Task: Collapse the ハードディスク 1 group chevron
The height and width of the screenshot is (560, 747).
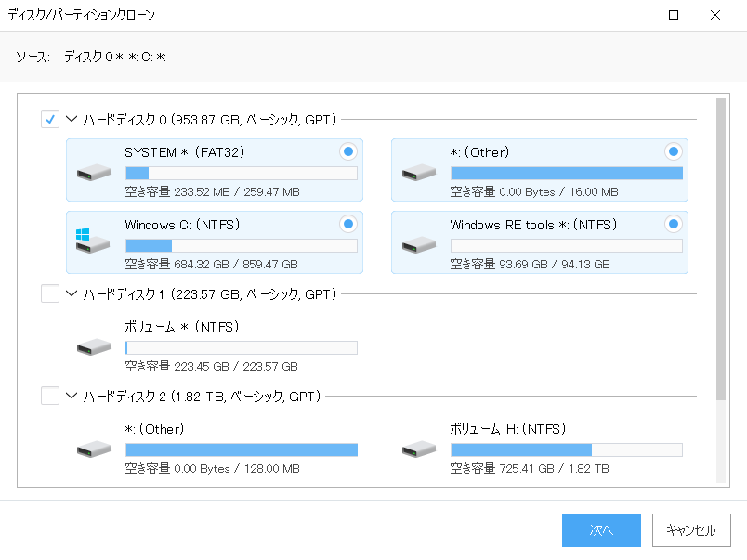Action: 72,293
